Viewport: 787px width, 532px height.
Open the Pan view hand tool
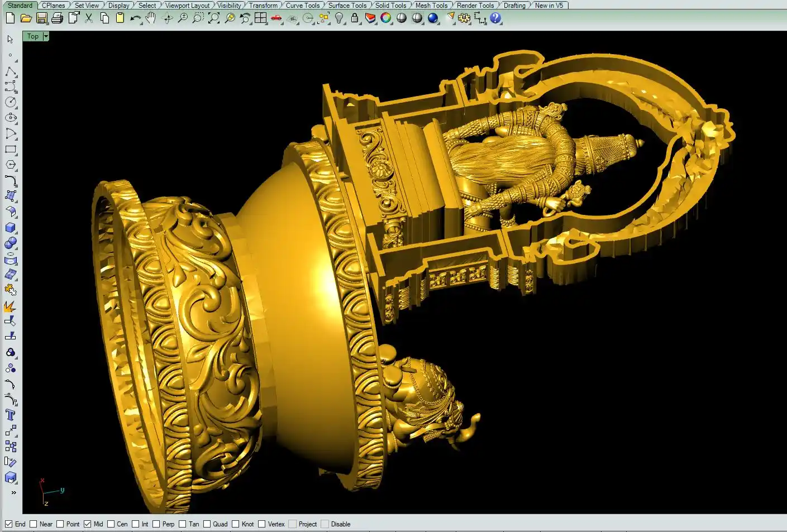tap(151, 18)
